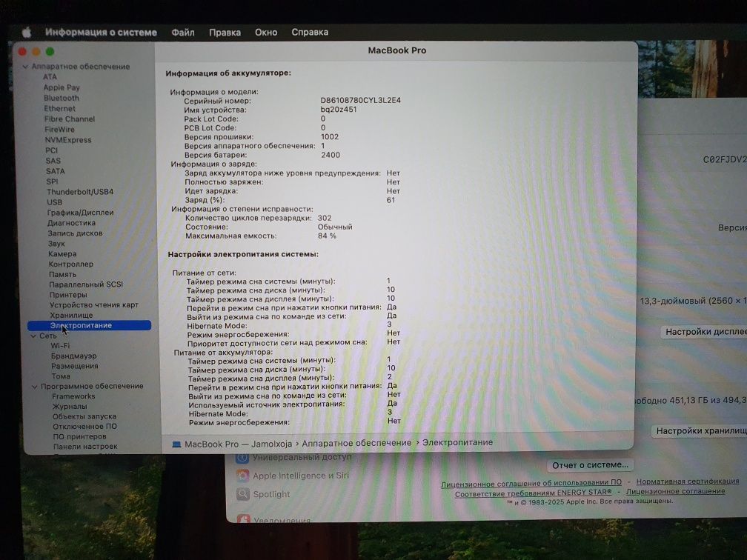Select Отключенное ПО in the sidebar

[84, 426]
